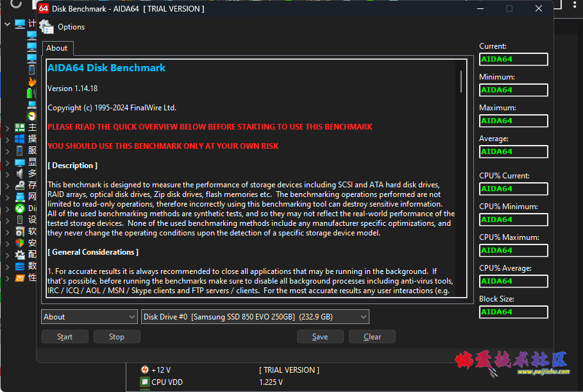Viewport: 583px width, 392px height.
Task: Click the CPU VDD chip icon
Action: 145,382
